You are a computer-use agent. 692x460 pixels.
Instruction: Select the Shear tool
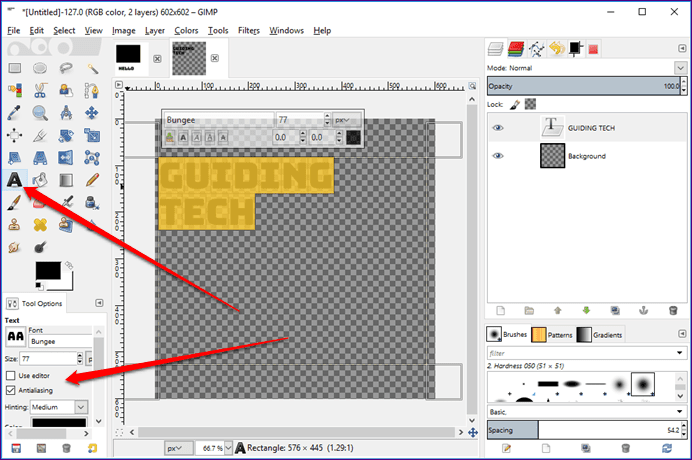point(15,158)
